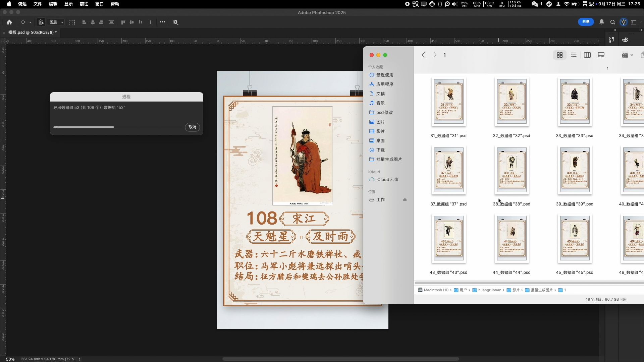This screenshot has height=362, width=644.
Task: Open the 窗口 menu
Action: click(x=99, y=4)
